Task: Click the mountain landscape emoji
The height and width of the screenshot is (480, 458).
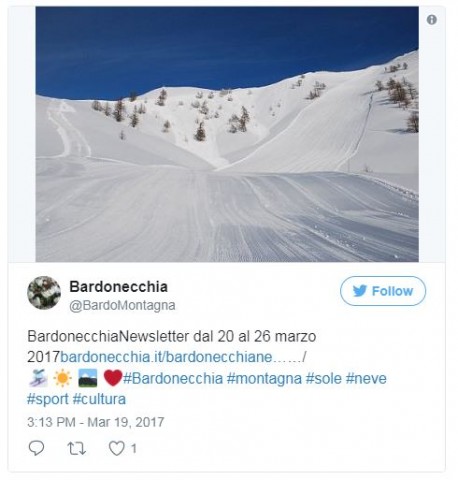Action: click(88, 378)
